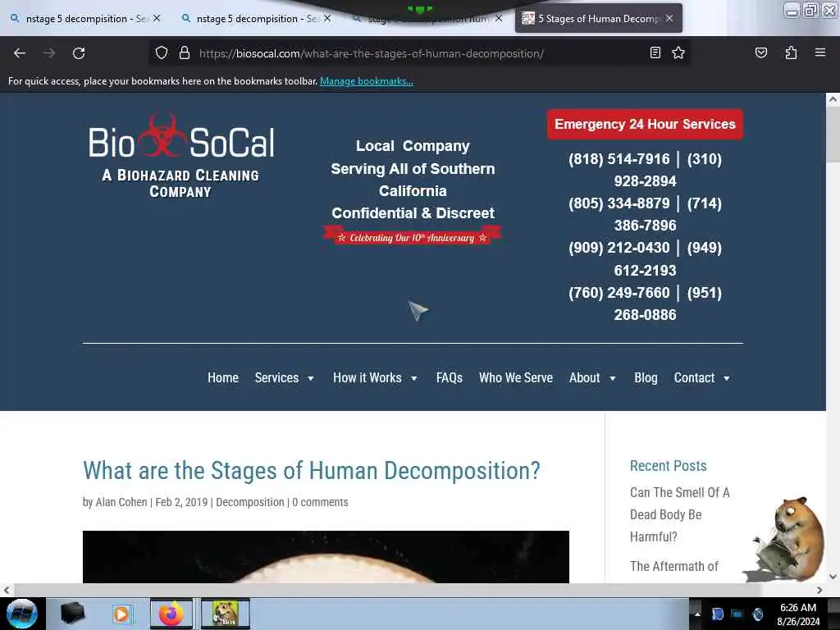Viewport: 840px width, 630px height.
Task: Call the (760) 249-7660 phone link
Action: 619,293
